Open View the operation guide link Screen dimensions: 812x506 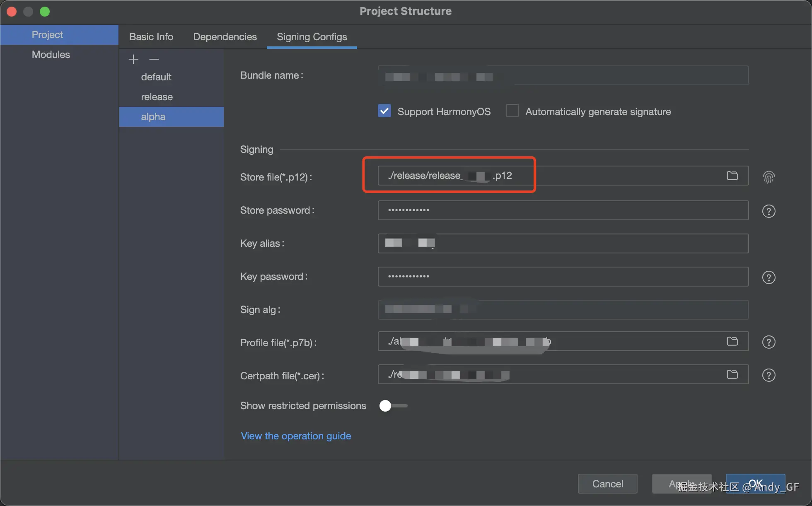[x=296, y=436]
